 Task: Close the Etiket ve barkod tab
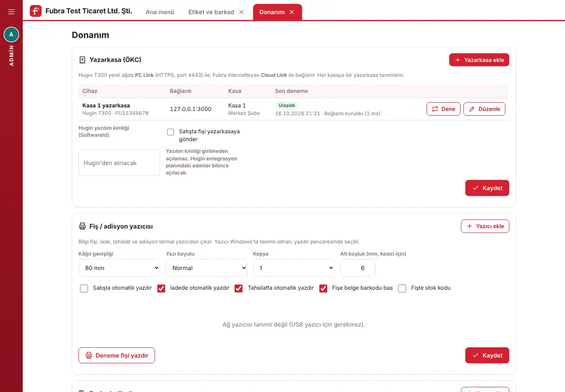pos(242,12)
